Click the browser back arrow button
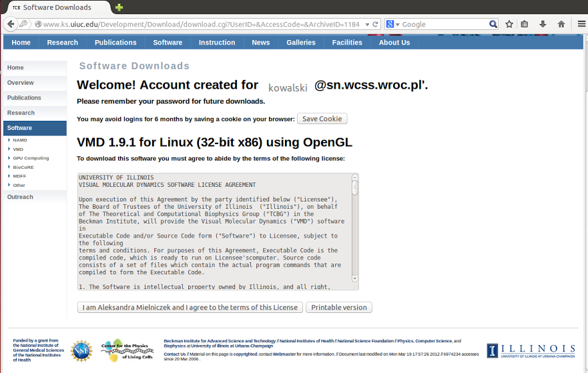The image size is (588, 373). [10, 24]
